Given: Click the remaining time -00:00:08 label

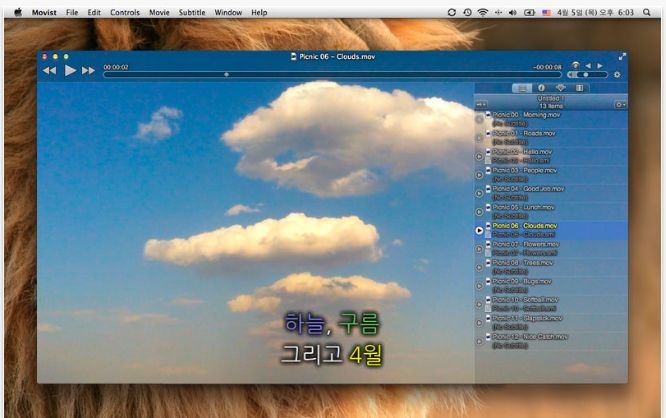Looking at the screenshot, I should pos(547,67).
